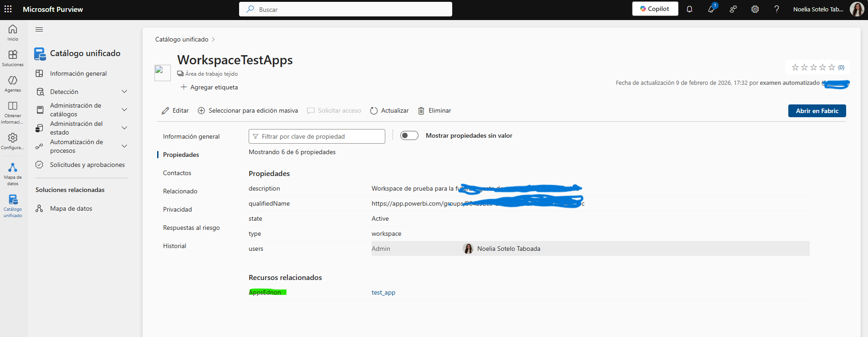Click the Abrir en Fabric button
Image resolution: width=868 pixels, height=337 pixels.
pyautogui.click(x=817, y=111)
